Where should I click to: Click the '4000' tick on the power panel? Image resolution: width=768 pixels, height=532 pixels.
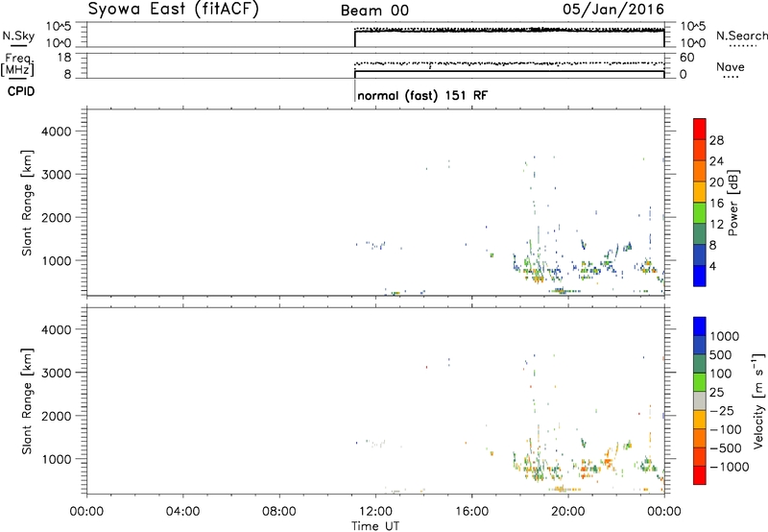[x=57, y=132]
